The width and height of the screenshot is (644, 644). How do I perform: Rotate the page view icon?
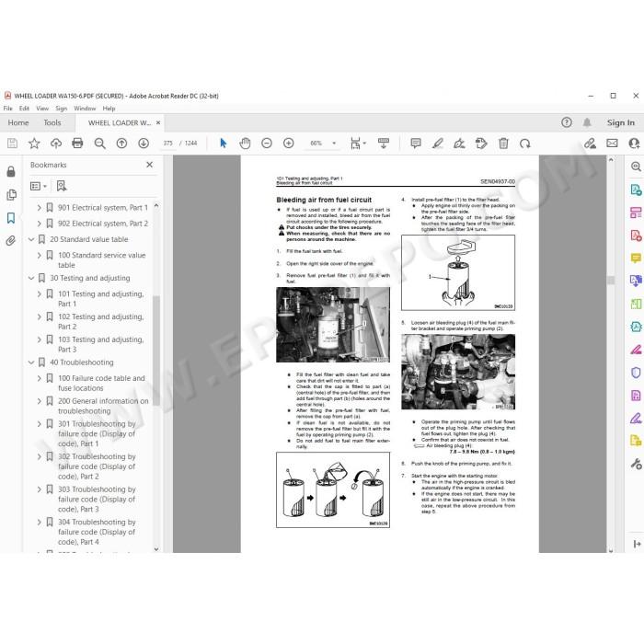[525, 143]
